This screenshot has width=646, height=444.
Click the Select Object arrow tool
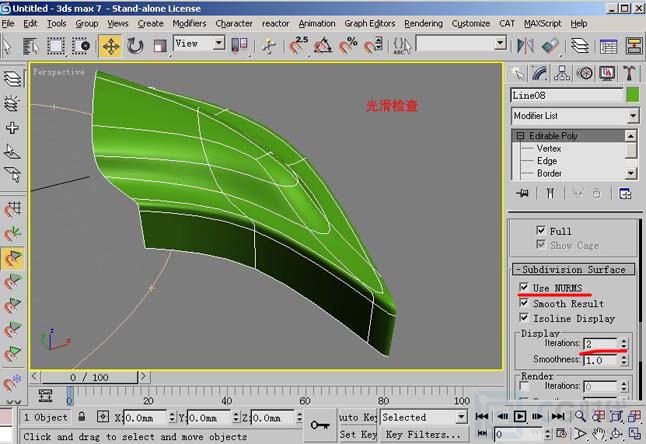pos(7,46)
